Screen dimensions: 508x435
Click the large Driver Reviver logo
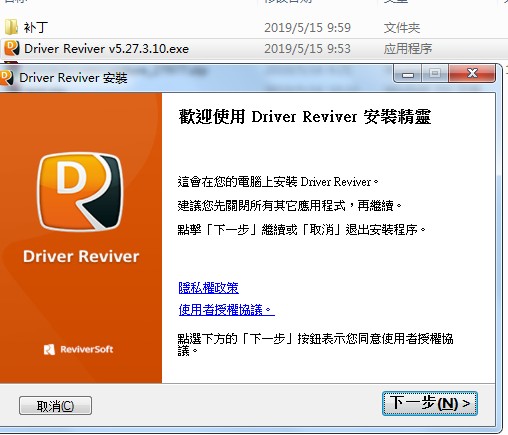(80, 191)
